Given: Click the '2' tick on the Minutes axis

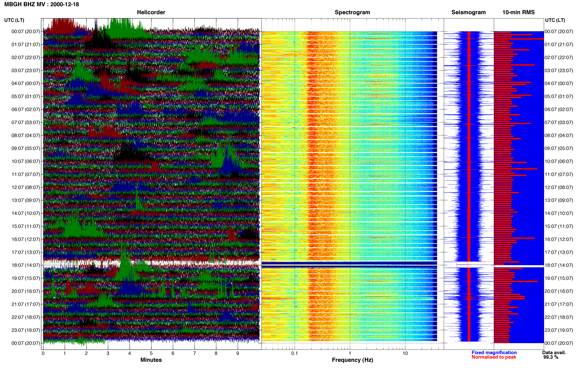Looking at the screenshot, I should [x=86, y=353].
